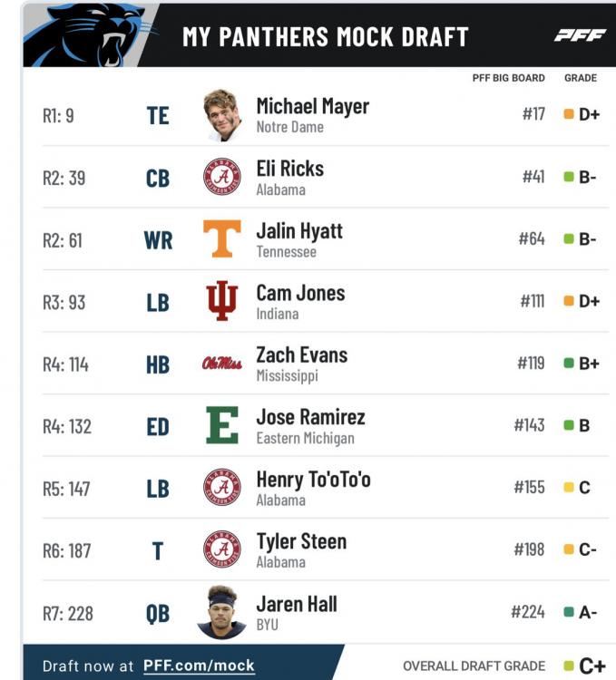
Task: Click orange grade swatch beside D+ for Mayer
Action: (x=569, y=115)
